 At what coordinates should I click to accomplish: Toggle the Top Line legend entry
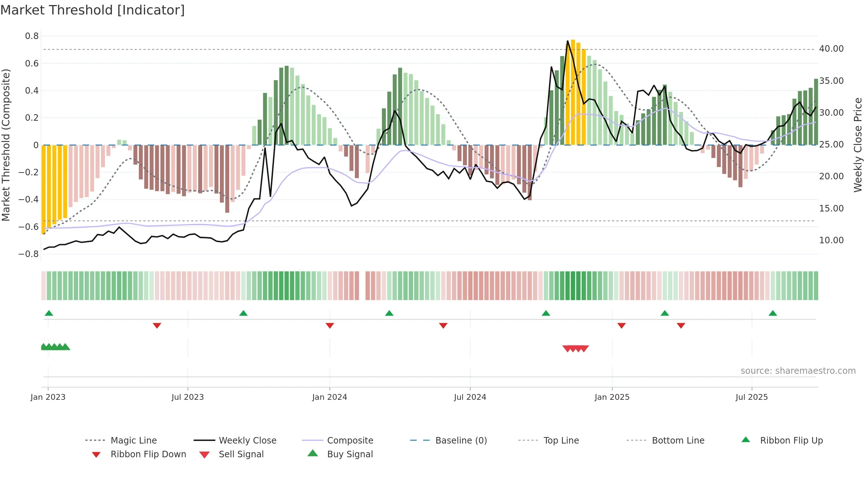click(x=548, y=440)
